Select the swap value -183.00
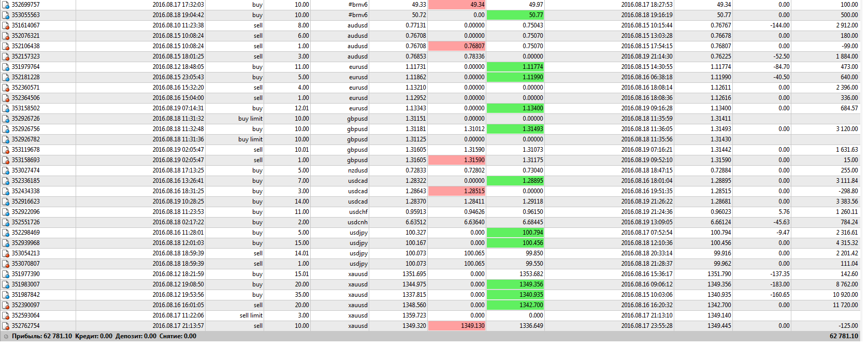The image size is (868, 346). click(780, 284)
